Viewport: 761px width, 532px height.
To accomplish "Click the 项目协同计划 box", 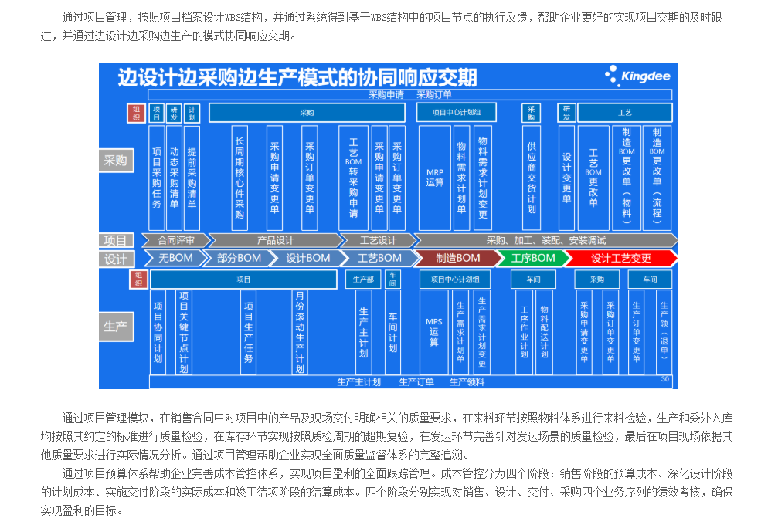I will coord(158,332).
